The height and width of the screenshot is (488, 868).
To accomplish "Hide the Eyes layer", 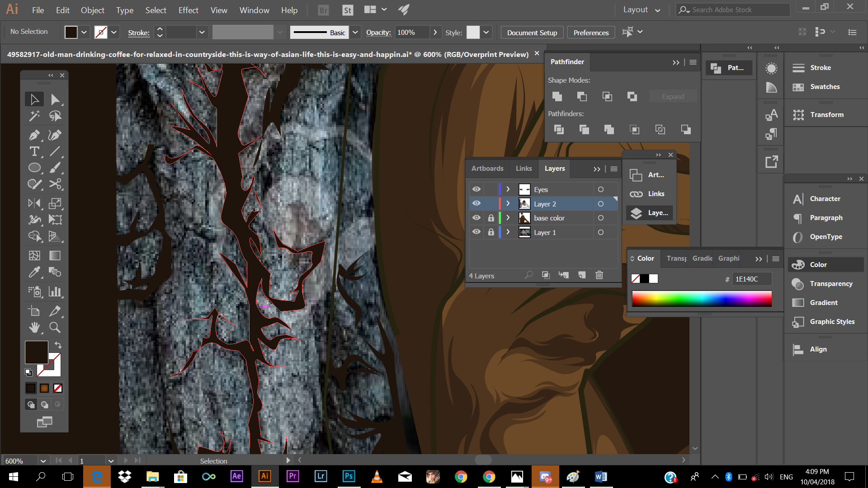I will [x=476, y=189].
